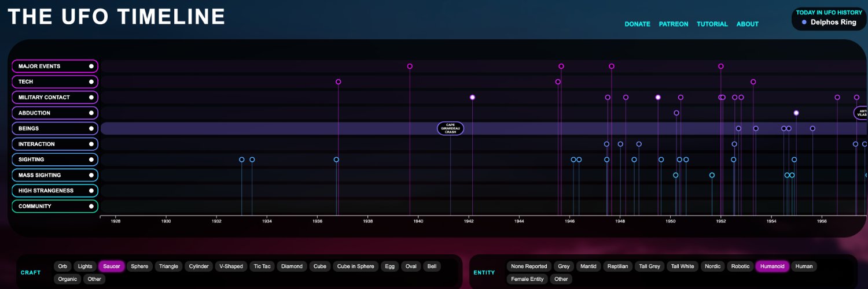Open the Cape Girardeau Crash event
The height and width of the screenshot is (289, 868).
[450, 128]
